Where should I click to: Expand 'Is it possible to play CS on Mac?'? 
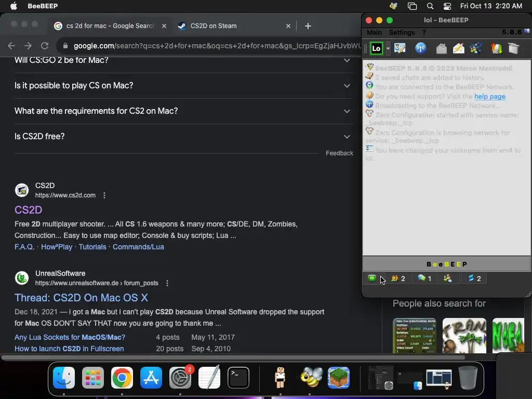(182, 86)
